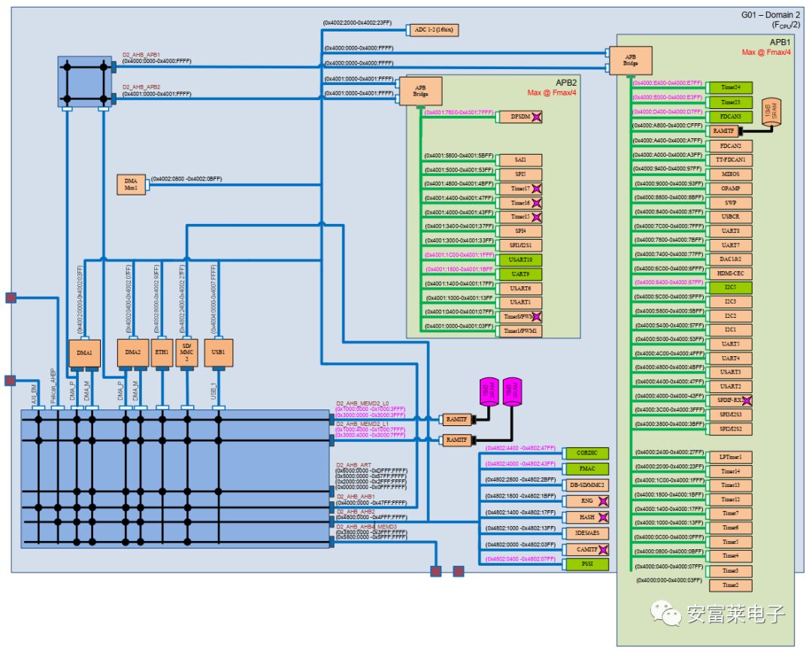Click the OPAMP block
The height and width of the screenshot is (650, 812).
click(x=730, y=189)
